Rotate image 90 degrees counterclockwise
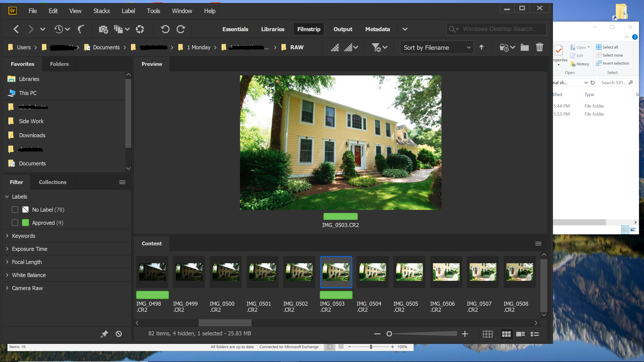Screen dimensions: 644x362 click(165, 29)
